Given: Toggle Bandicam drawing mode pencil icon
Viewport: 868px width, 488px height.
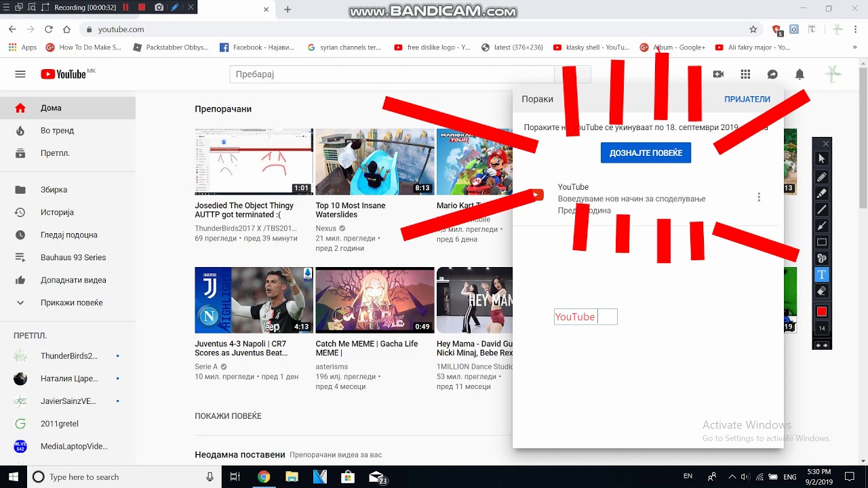Looking at the screenshot, I should tap(175, 7).
